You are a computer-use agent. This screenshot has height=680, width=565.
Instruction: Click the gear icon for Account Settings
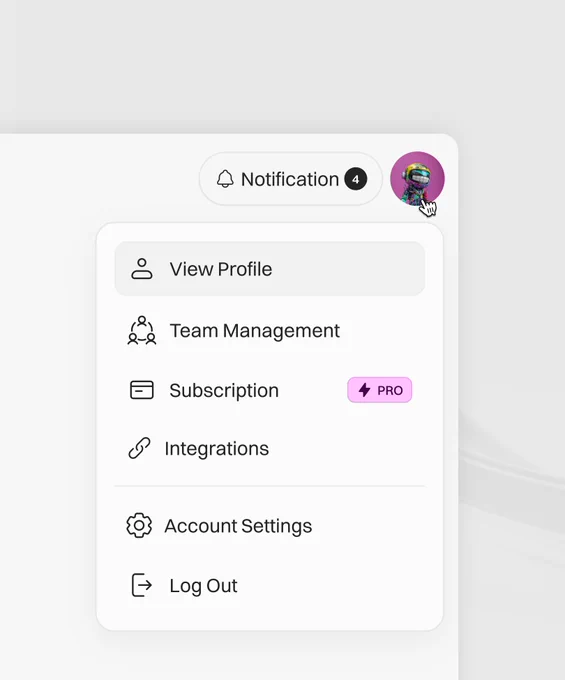click(x=139, y=526)
